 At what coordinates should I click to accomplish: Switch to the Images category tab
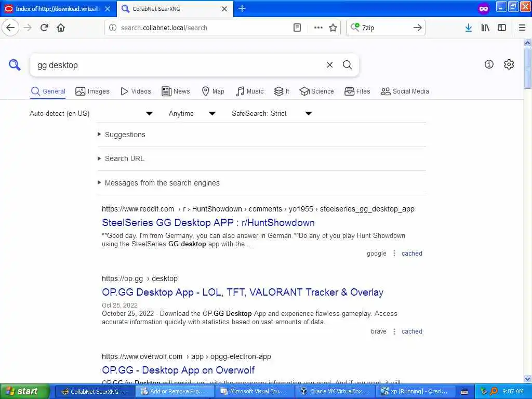click(92, 91)
